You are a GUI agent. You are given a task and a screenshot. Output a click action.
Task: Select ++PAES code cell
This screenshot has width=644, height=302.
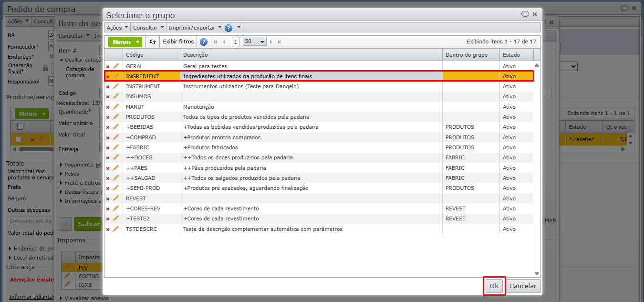[151, 168]
